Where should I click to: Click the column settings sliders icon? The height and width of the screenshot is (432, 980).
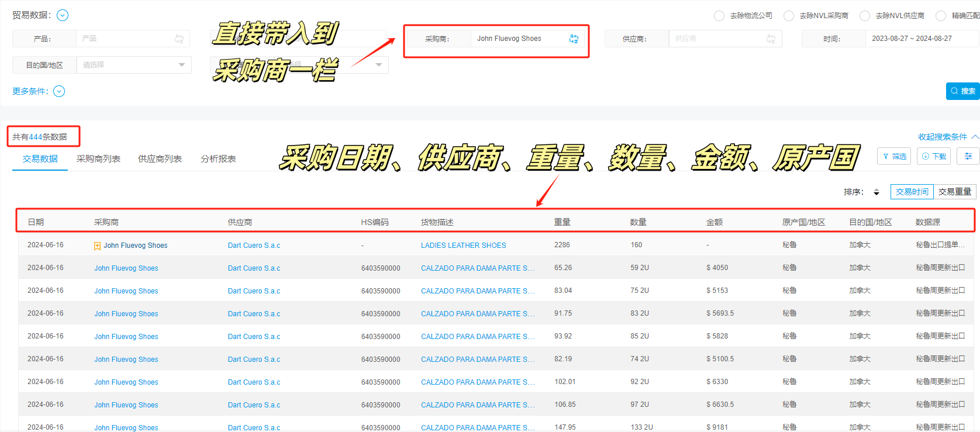point(968,156)
